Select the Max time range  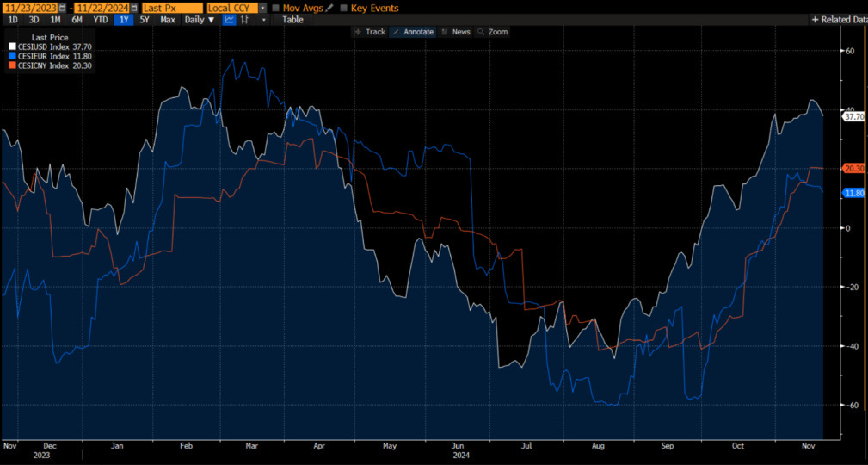(168, 20)
